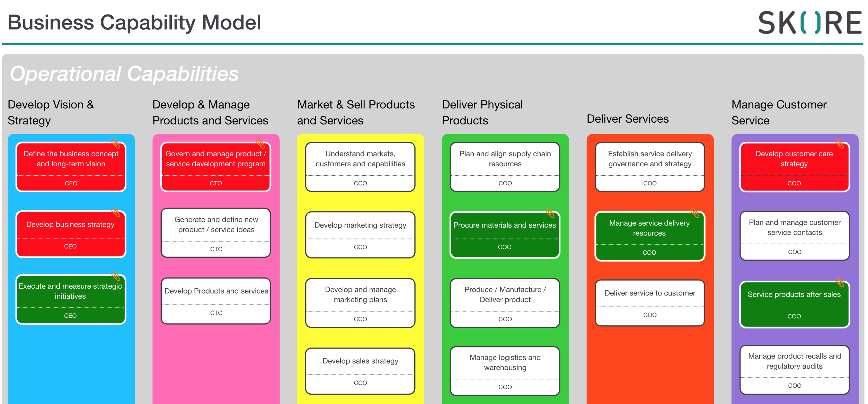
Task: Open attachment on Define the business concept box
Action: 116,144
